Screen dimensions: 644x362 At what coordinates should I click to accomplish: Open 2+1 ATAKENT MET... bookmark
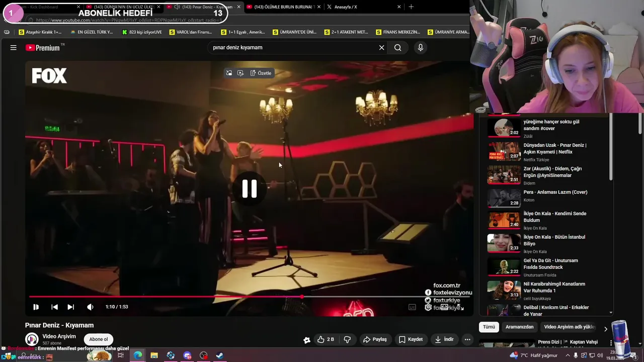[346, 32]
